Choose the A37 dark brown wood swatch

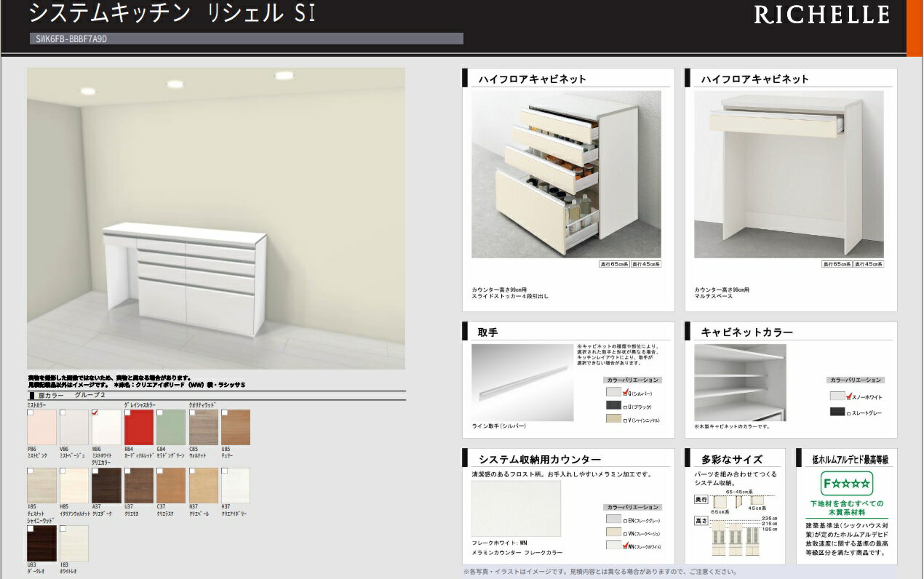pyautogui.click(x=106, y=486)
